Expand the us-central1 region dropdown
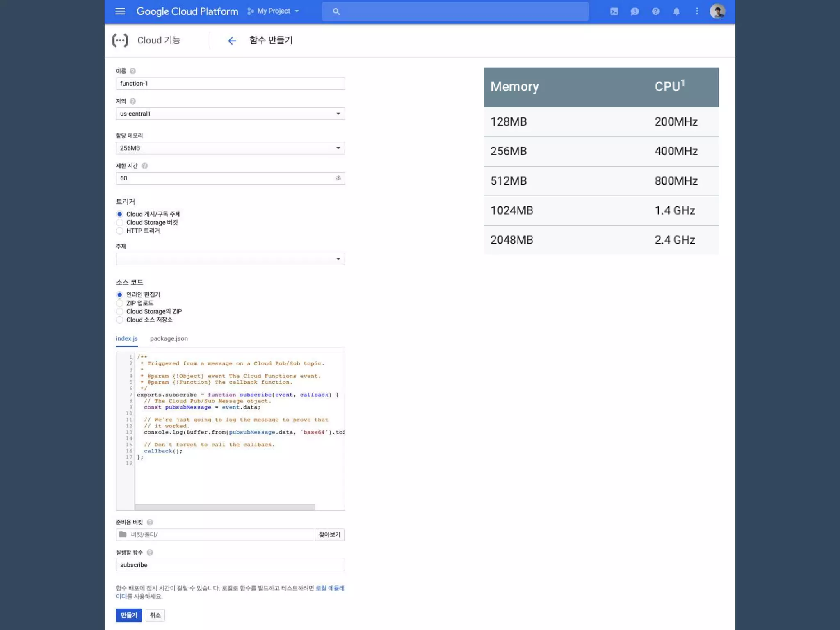 click(x=230, y=114)
